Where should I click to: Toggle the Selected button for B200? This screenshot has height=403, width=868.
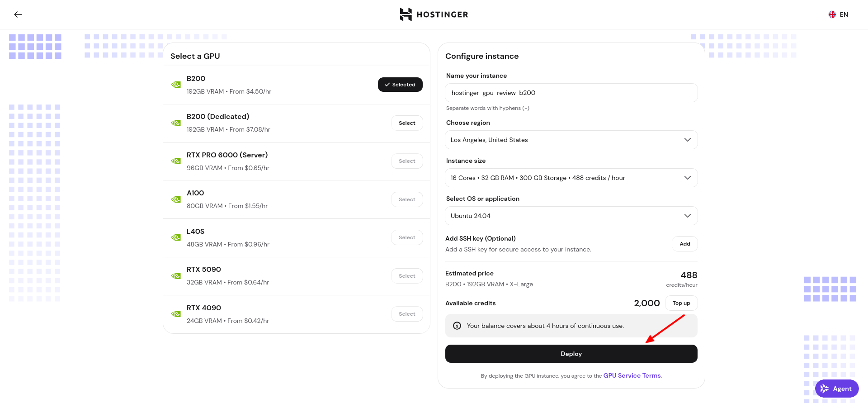click(400, 85)
